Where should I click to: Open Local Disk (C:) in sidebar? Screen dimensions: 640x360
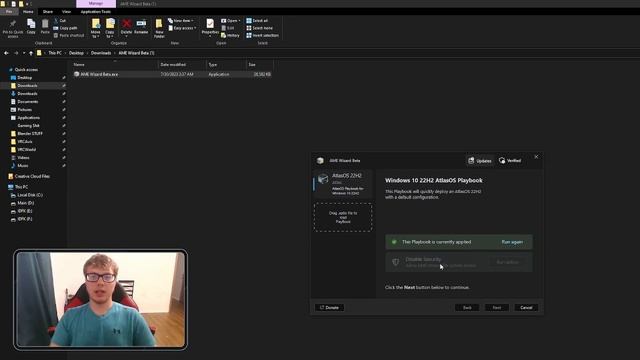(29, 195)
